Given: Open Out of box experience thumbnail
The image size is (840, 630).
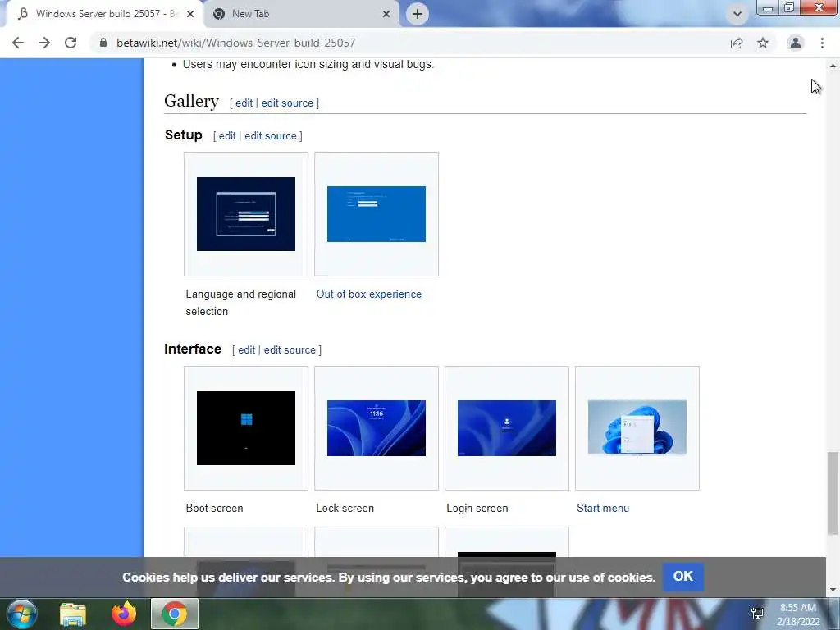Looking at the screenshot, I should tap(377, 214).
